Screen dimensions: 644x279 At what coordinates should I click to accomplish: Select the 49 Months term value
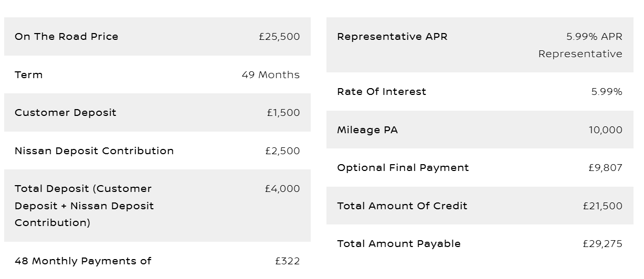point(271,74)
